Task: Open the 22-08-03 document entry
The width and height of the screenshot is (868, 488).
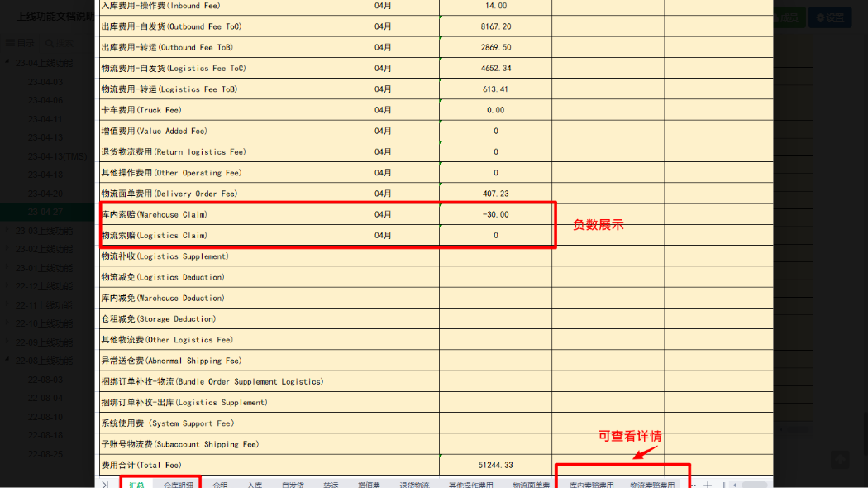Action: click(45, 380)
